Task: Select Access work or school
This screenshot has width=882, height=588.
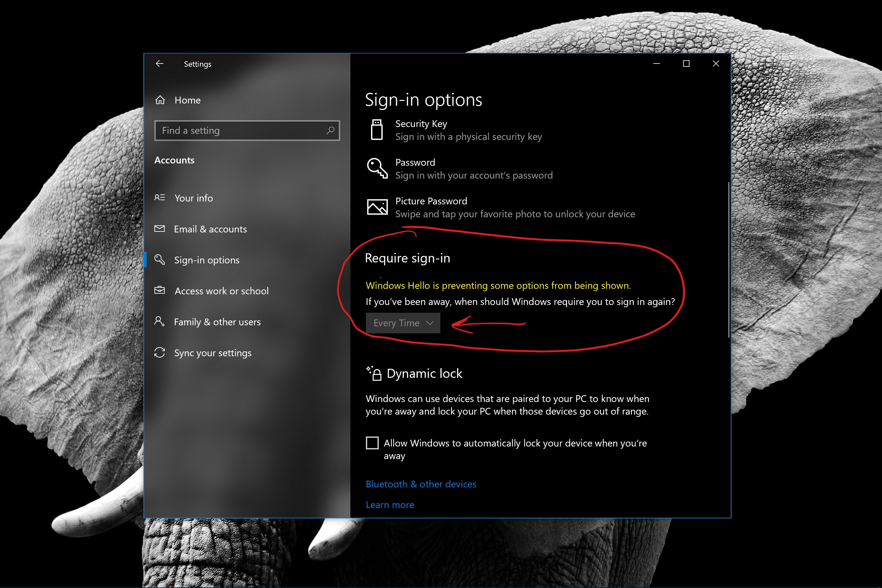Action: [221, 291]
